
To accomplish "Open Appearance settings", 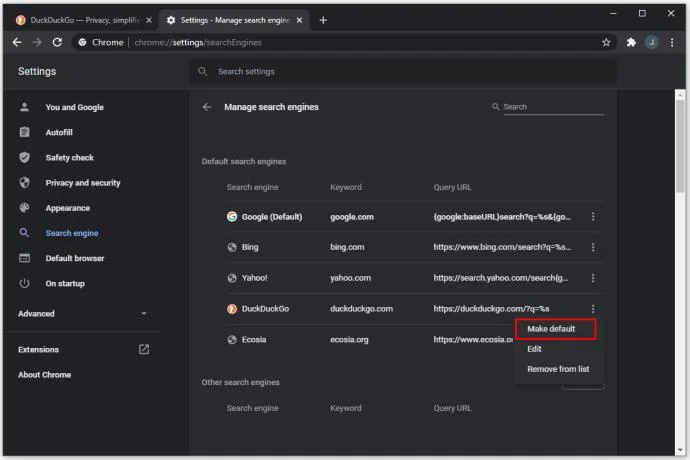I will 68,208.
